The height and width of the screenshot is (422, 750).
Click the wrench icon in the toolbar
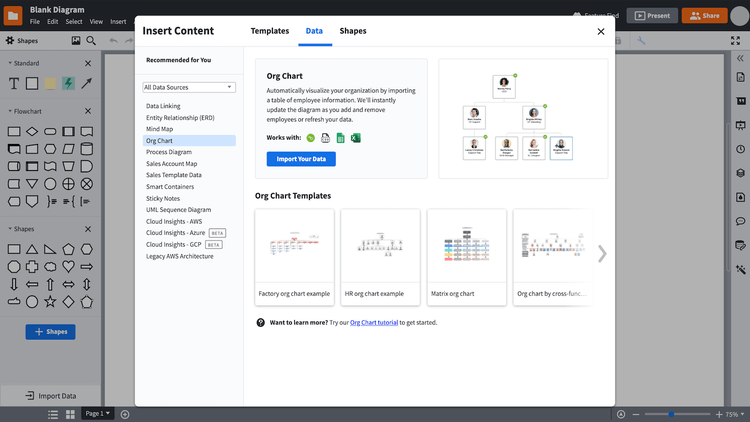pos(641,41)
